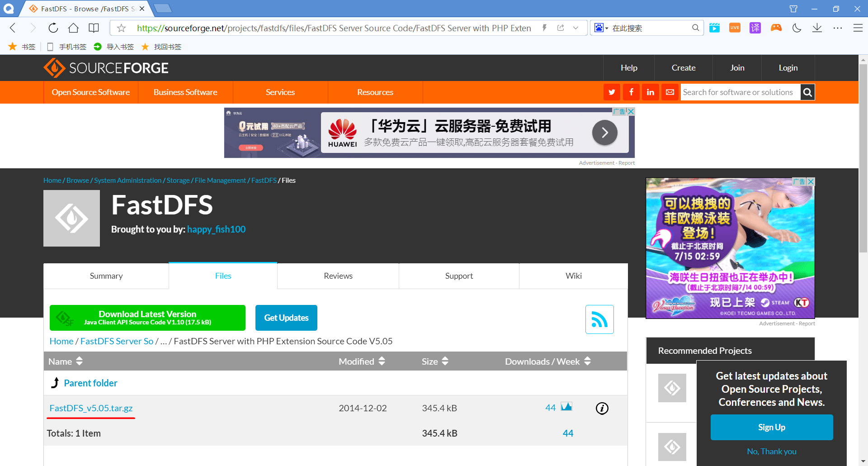Dismiss the Huawei ad via its close icon
The height and width of the screenshot is (466, 868).
[x=631, y=111]
